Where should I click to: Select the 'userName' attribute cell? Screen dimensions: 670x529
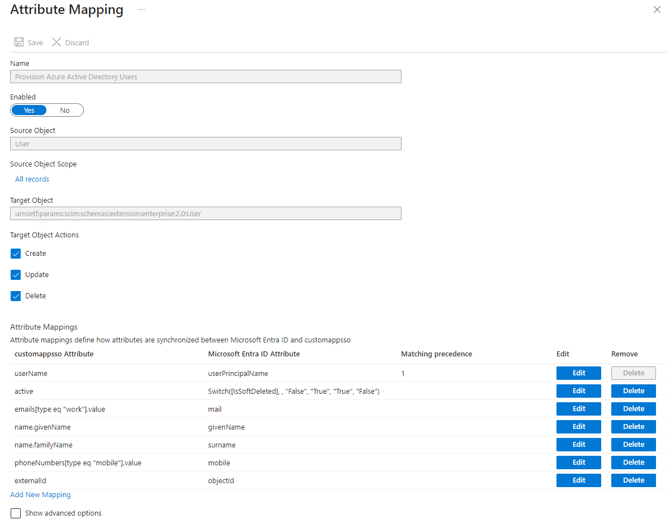point(31,373)
